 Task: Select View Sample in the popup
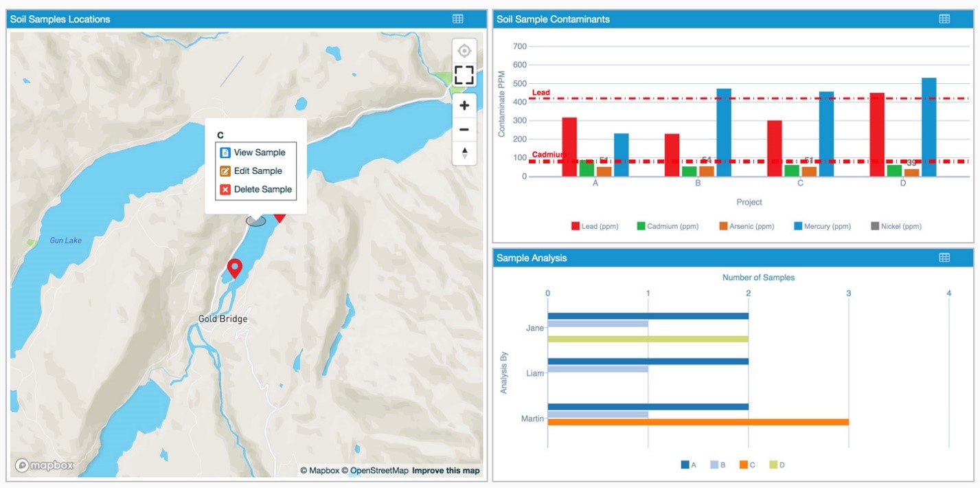pyautogui.click(x=259, y=153)
